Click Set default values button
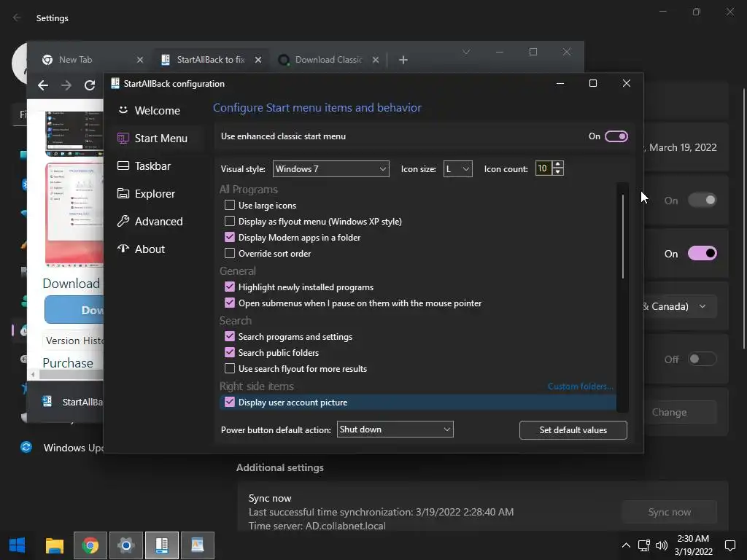Screen dimensions: 747x560 click(x=573, y=430)
